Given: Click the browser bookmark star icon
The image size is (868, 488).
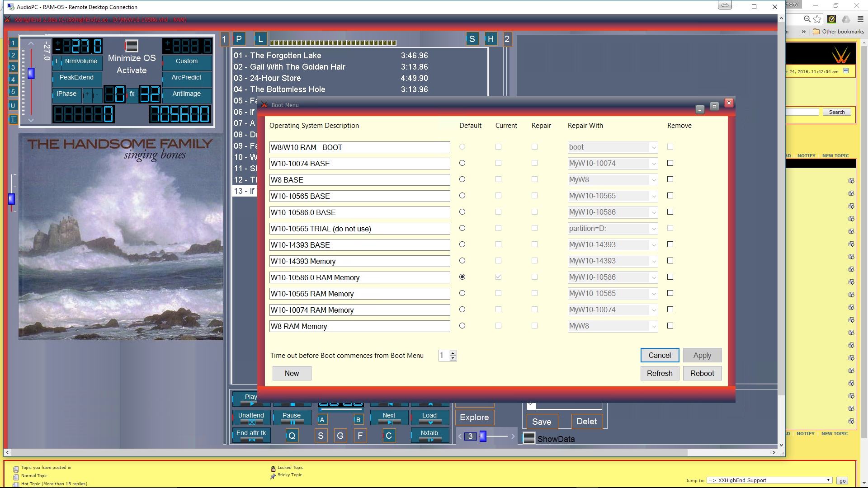Looking at the screenshot, I should 817,19.
